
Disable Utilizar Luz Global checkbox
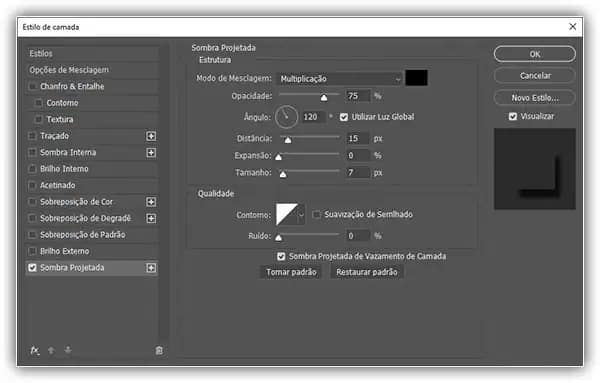click(x=344, y=117)
